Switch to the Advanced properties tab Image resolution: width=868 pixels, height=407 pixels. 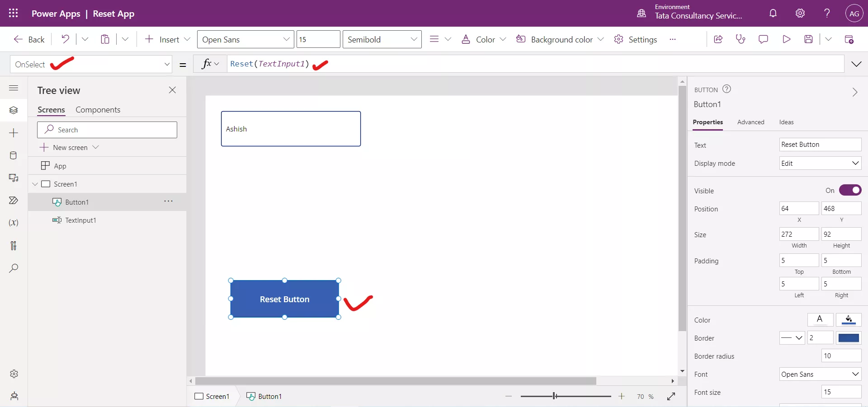click(751, 122)
